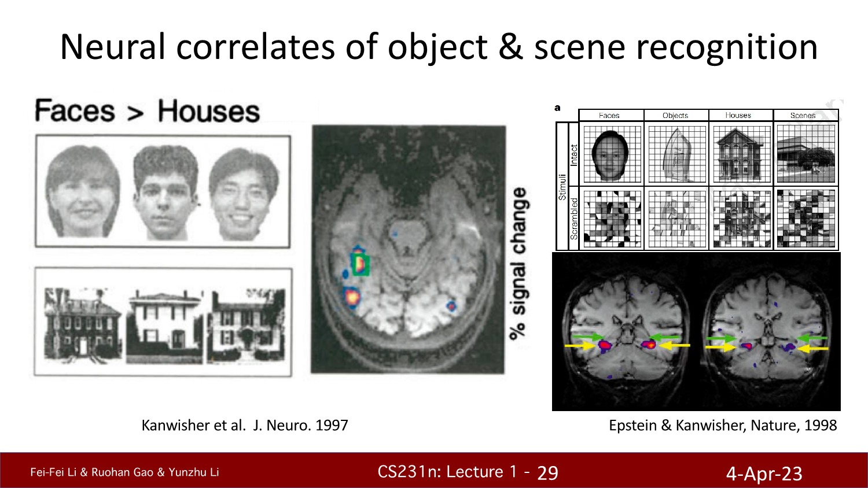
Task: Select the scrambled face stimulus cell
Action: pyautogui.click(x=612, y=219)
